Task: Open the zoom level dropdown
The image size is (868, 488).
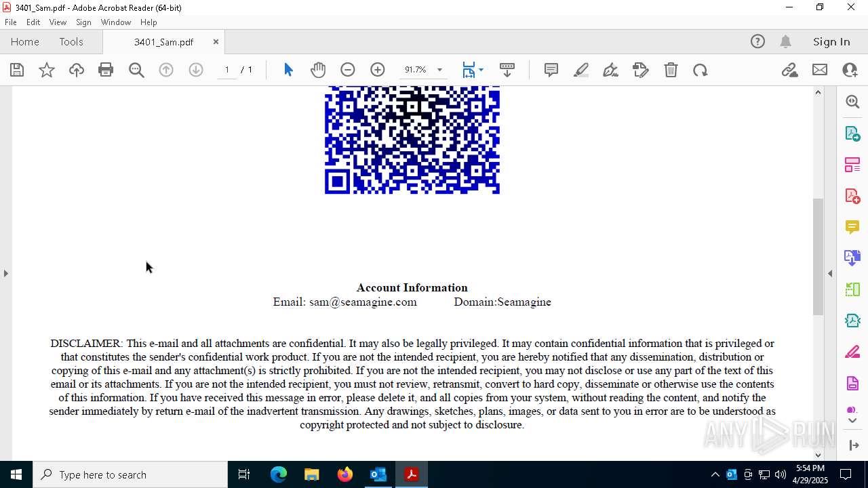Action: (x=439, y=70)
